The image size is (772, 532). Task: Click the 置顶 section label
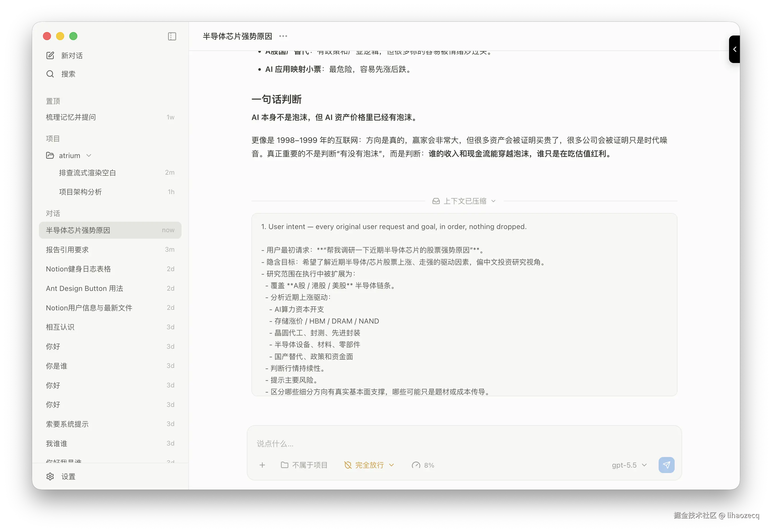(x=53, y=101)
